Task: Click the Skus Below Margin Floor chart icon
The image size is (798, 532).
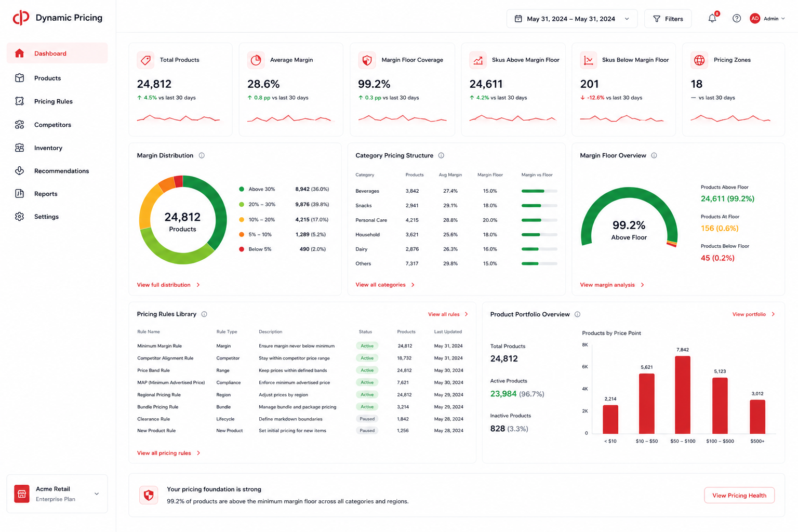Action: [x=589, y=60]
